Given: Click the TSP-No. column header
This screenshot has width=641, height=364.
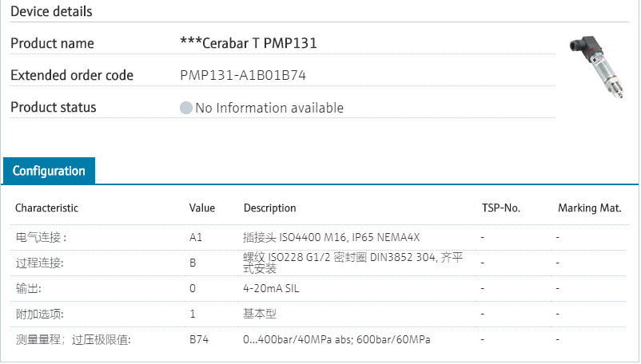Looking at the screenshot, I should click(x=500, y=208).
